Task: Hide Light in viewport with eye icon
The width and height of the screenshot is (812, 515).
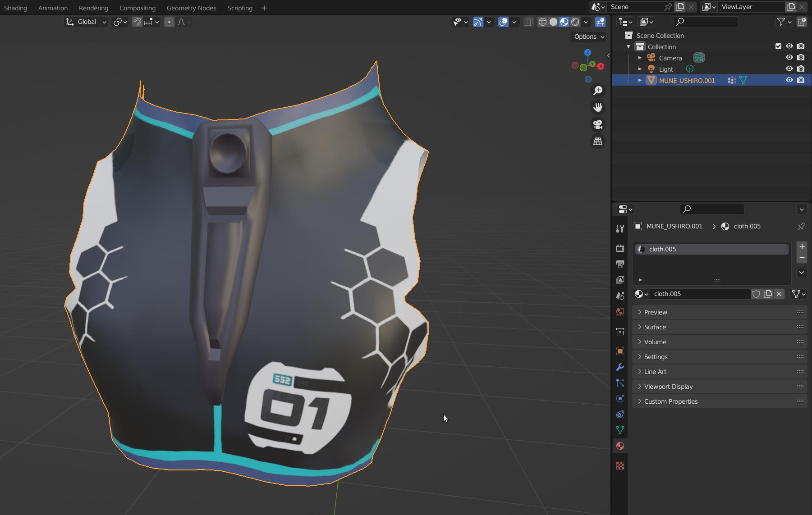Action: point(789,69)
